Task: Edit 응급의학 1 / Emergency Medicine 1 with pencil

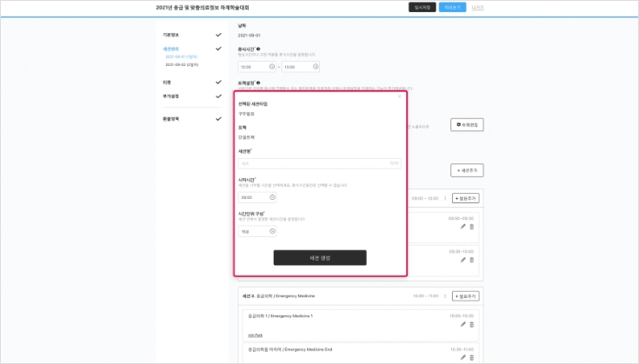Action: pyautogui.click(x=463, y=324)
